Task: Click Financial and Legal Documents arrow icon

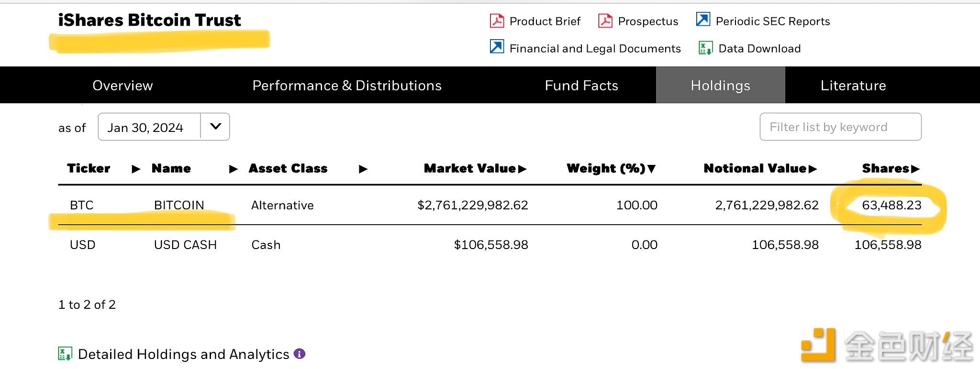Action: click(497, 47)
